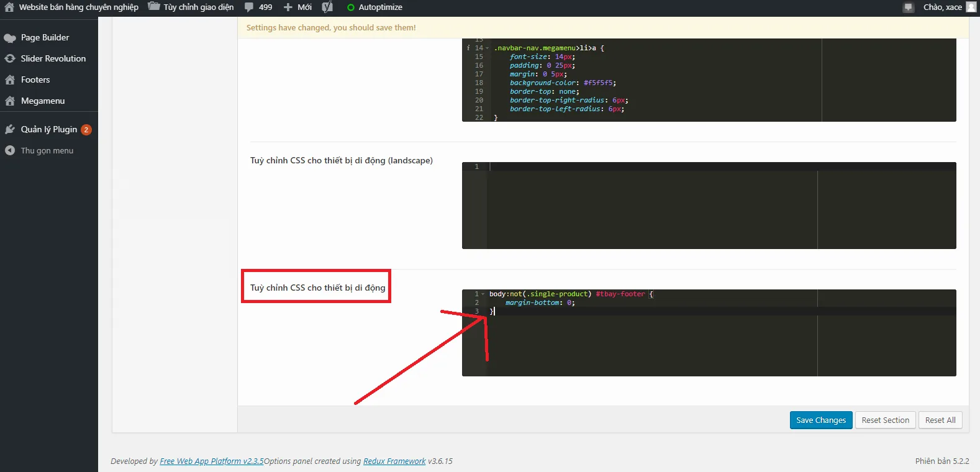Click the Megamenu home icon in the sidebar

(x=10, y=101)
